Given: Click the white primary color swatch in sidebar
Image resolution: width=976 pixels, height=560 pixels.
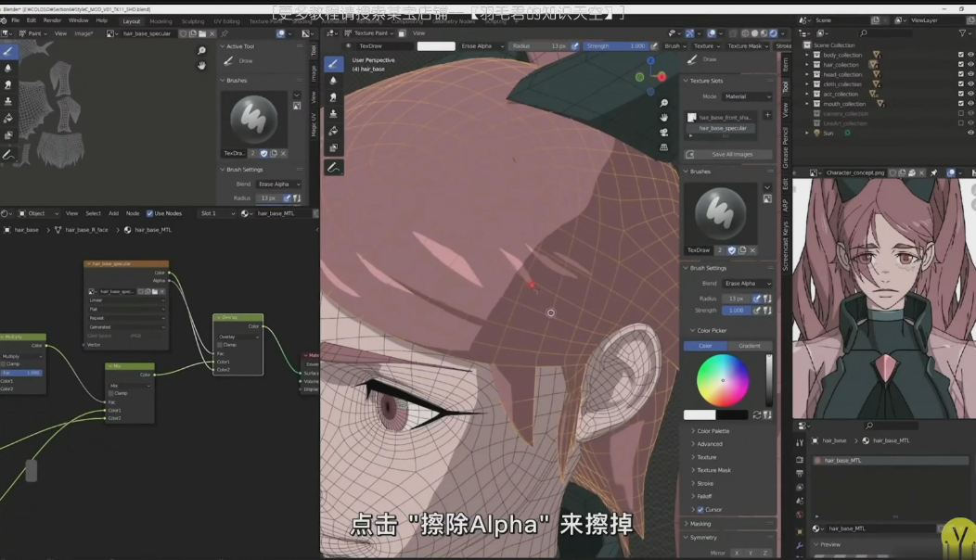Looking at the screenshot, I should [700, 415].
